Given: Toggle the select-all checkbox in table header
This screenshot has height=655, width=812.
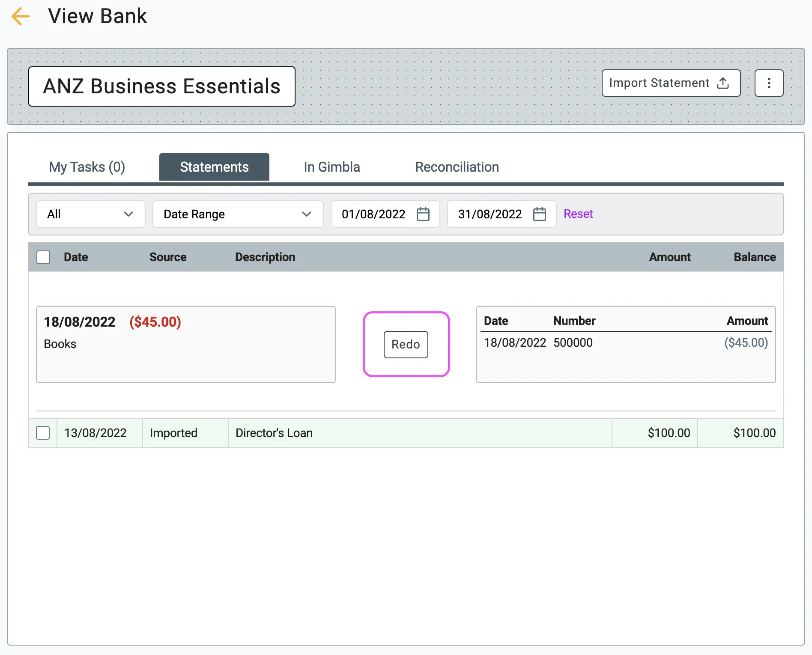Looking at the screenshot, I should pos(43,257).
